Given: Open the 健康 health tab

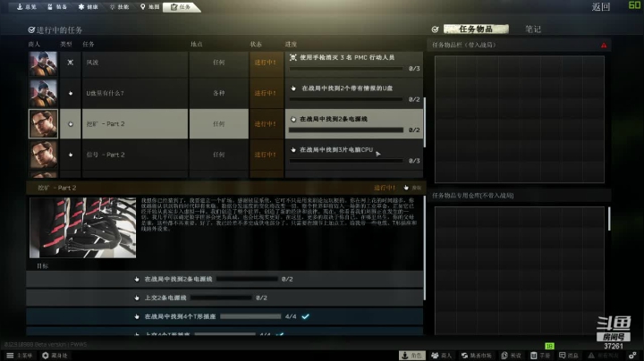Looking at the screenshot, I should (89, 6).
